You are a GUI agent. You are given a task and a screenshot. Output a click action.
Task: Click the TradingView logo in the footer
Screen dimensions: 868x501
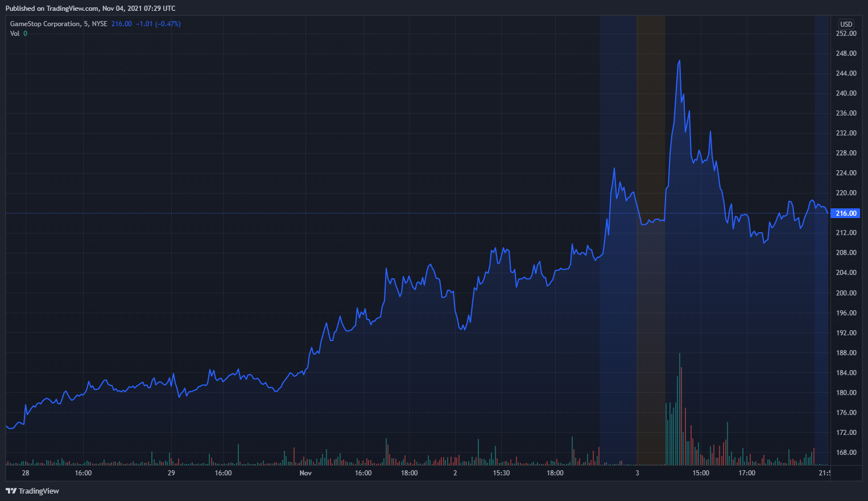click(x=32, y=491)
